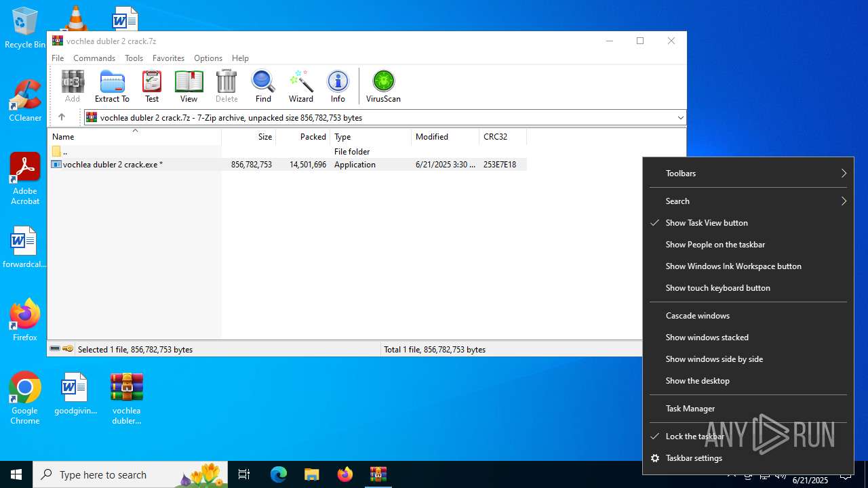Select Google Chrome desktop shortcut
868x488 pixels.
(x=25, y=399)
